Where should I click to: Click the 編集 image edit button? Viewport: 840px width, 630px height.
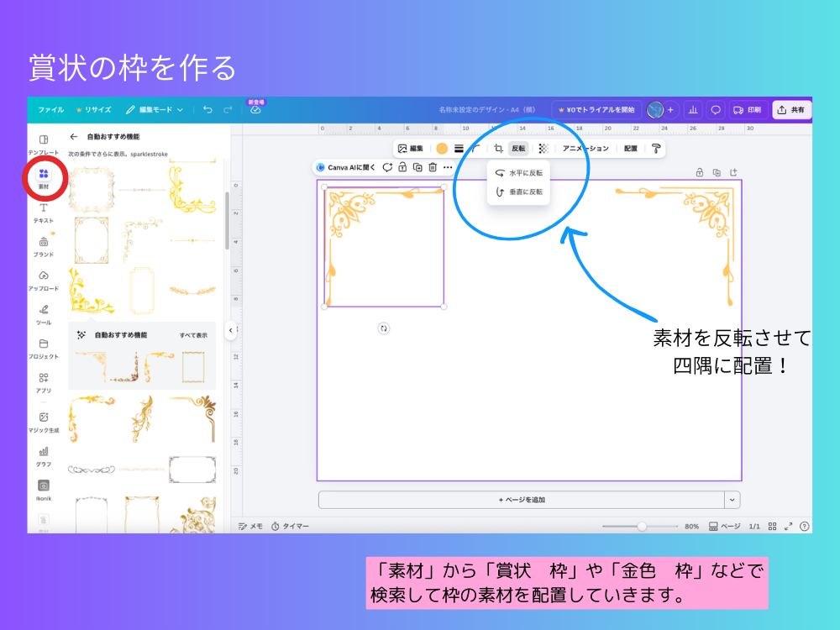[x=411, y=149]
